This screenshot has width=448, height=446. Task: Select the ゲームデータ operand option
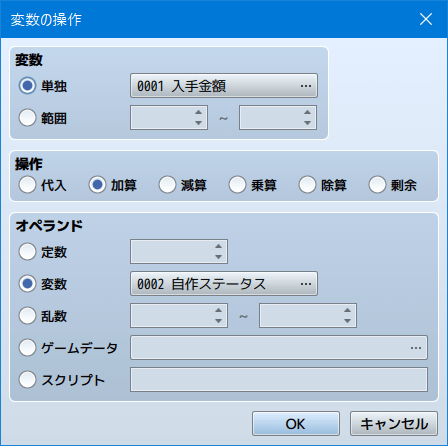pos(27,348)
